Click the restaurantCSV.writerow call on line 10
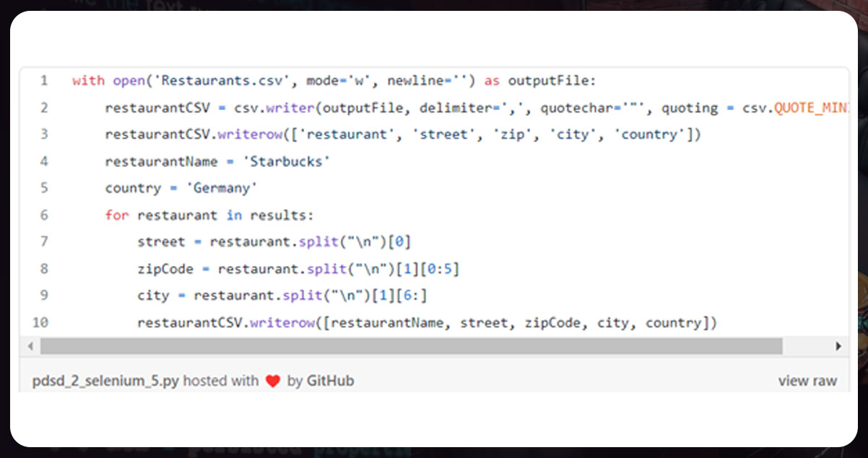 (x=224, y=322)
